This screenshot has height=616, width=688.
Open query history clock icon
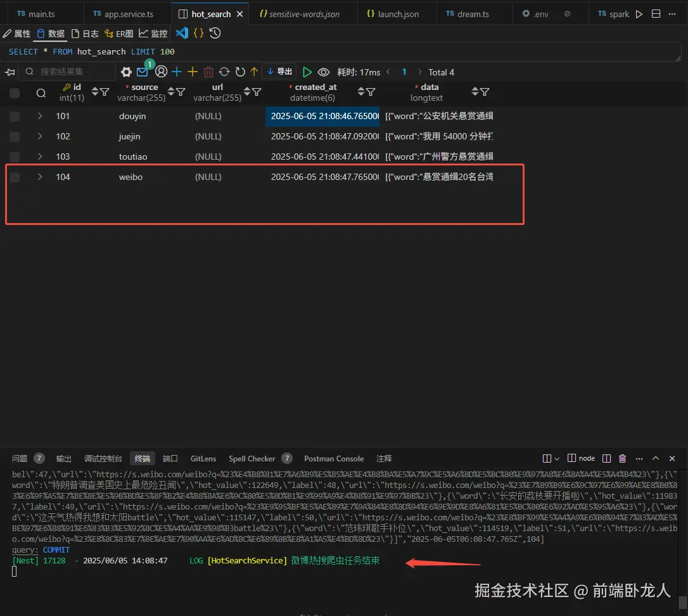pos(215,33)
